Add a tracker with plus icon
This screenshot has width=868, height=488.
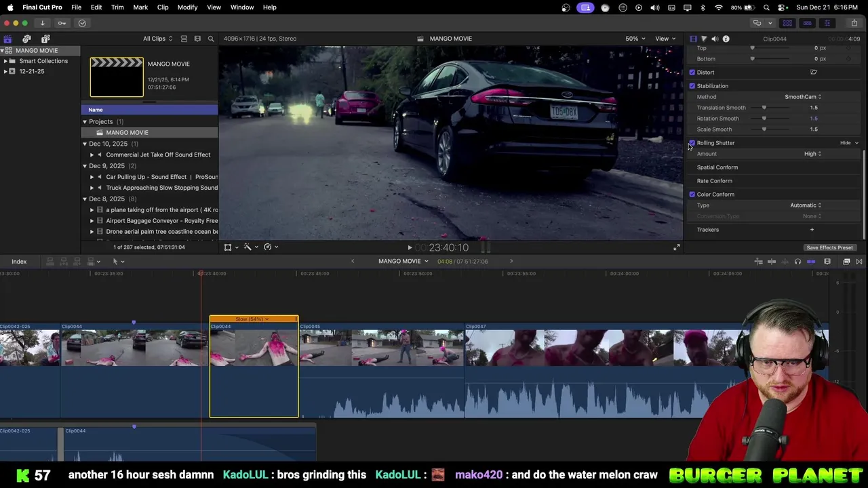point(812,230)
